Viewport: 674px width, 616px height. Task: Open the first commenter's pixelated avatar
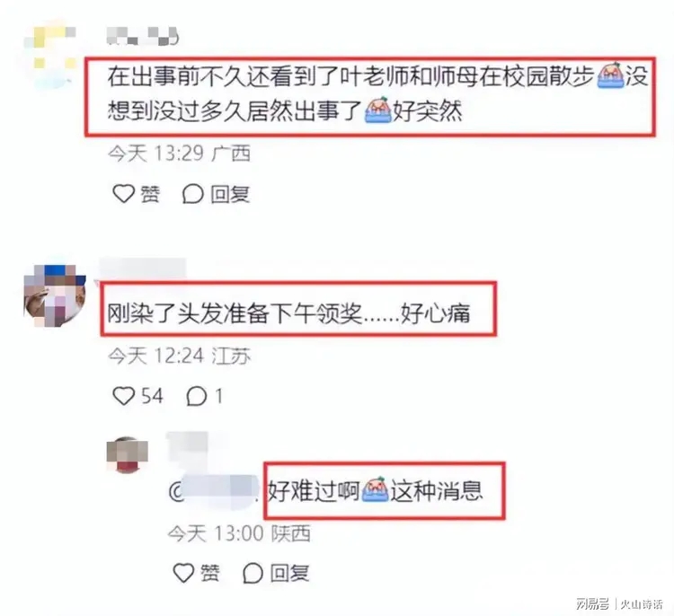50,56
